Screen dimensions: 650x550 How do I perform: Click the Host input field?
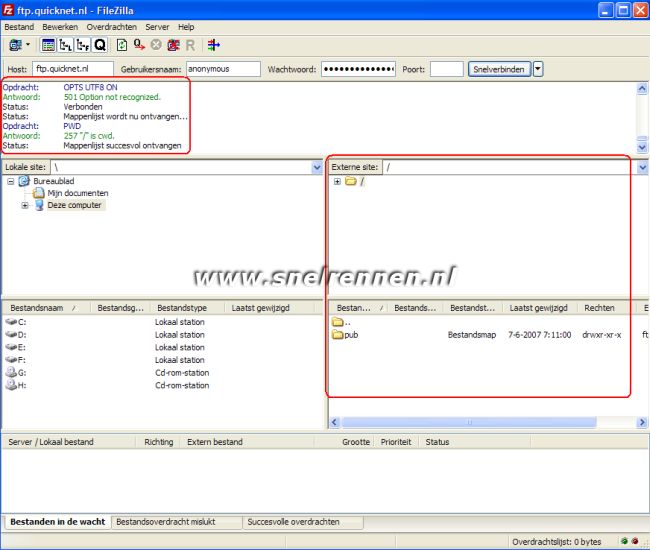pos(73,69)
